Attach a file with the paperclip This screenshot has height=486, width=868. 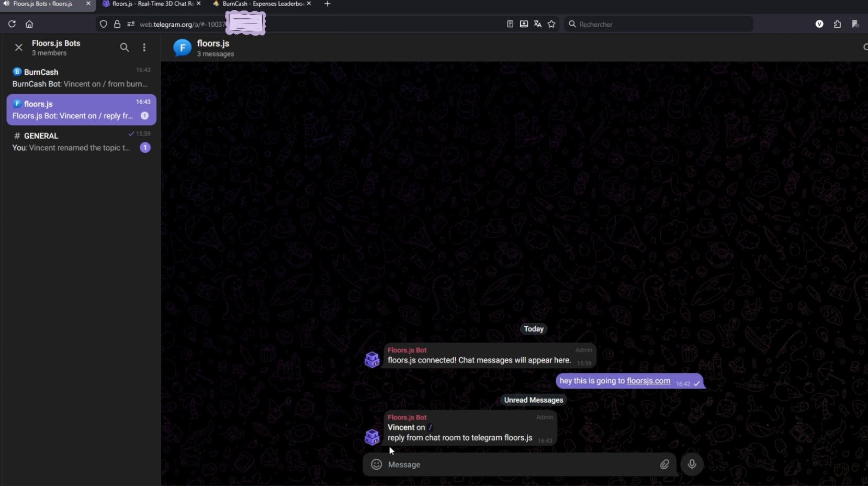pos(664,465)
